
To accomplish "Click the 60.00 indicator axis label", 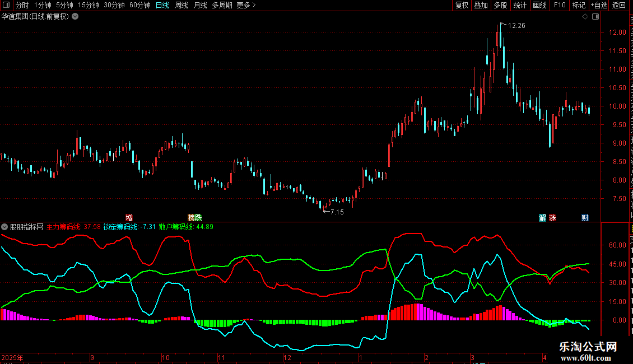I will [x=617, y=245].
